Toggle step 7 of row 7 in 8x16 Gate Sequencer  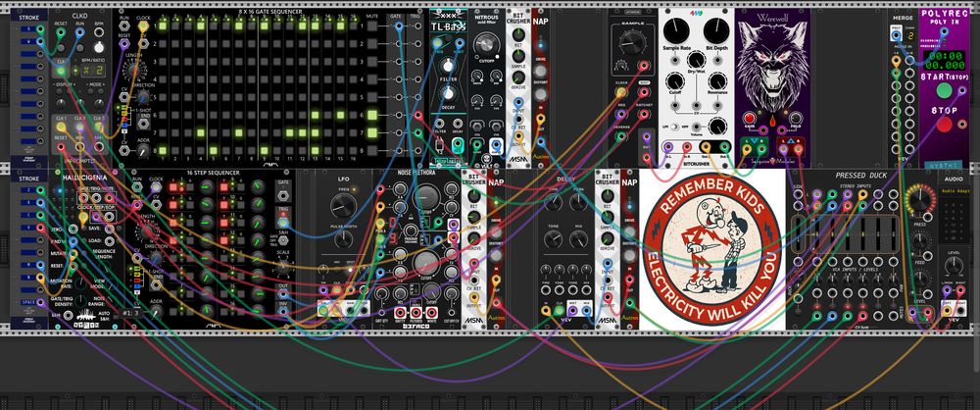point(239,132)
